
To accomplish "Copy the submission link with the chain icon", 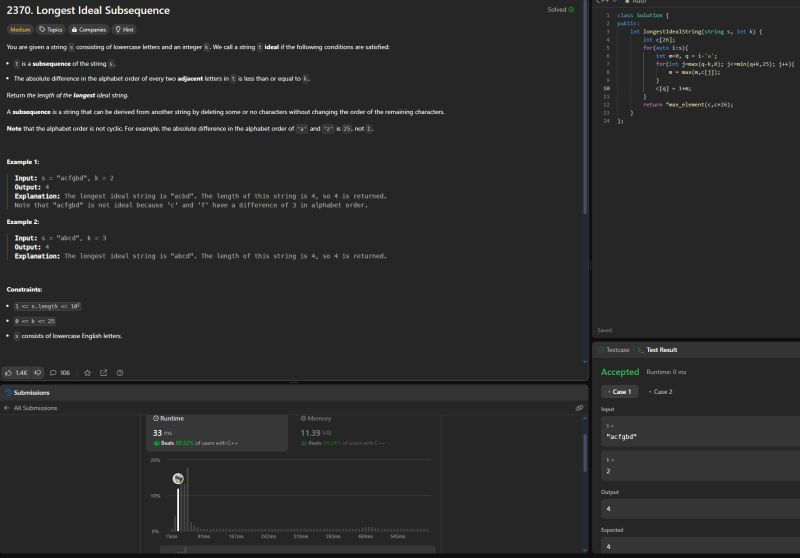I will click(579, 408).
